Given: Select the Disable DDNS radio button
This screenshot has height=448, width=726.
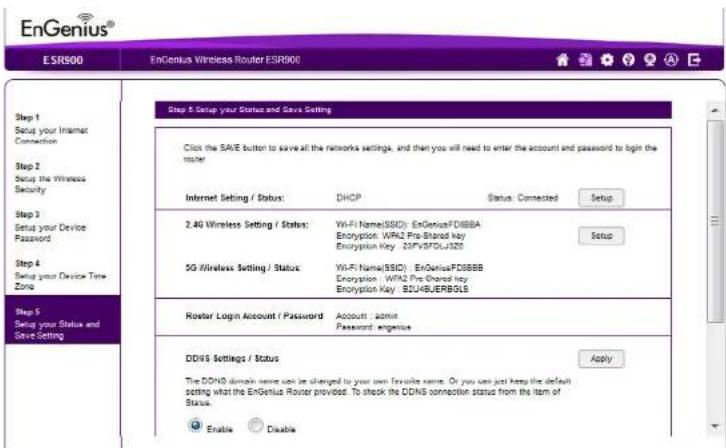Looking at the screenshot, I should [x=255, y=425].
